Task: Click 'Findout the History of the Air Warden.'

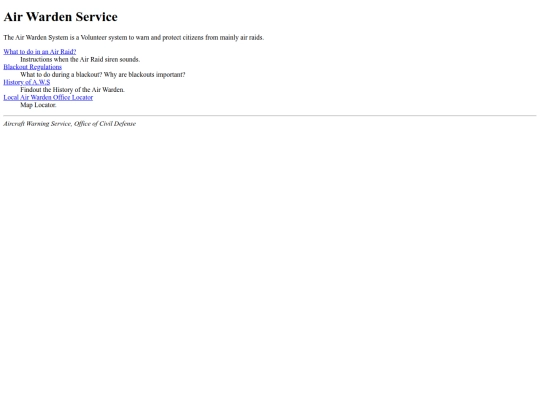Action: [72, 90]
